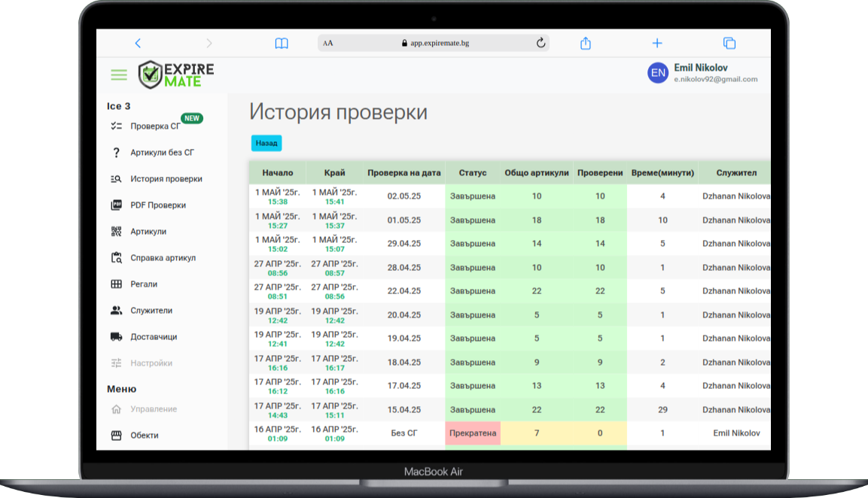Toggle the green hamburger sidebar menu
This screenshot has height=498, width=868.
(x=119, y=74)
